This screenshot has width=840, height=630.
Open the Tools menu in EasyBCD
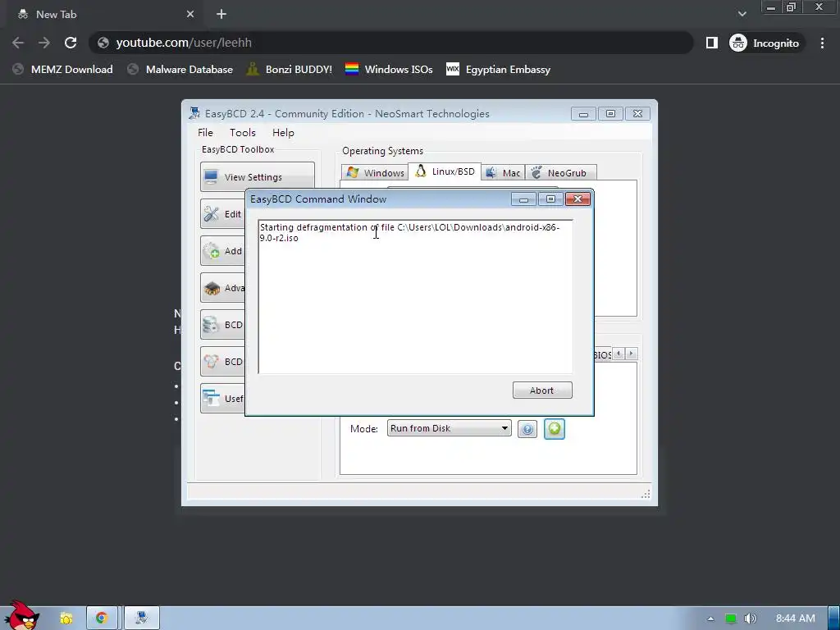[x=243, y=133]
